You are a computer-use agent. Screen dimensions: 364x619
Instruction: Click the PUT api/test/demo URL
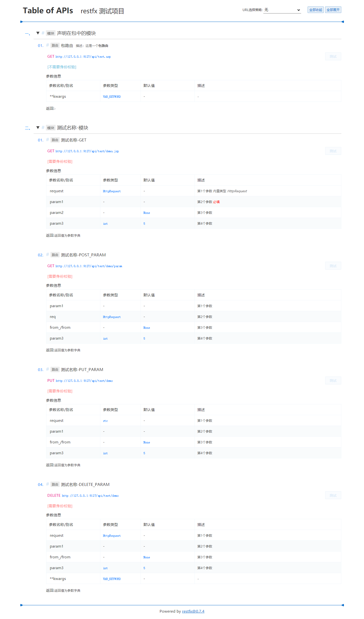84,381
